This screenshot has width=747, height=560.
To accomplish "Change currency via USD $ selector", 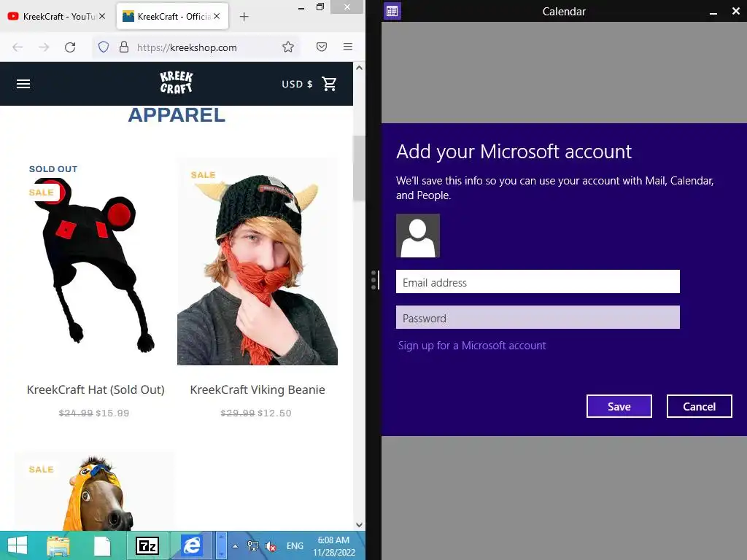I will click(x=297, y=85).
